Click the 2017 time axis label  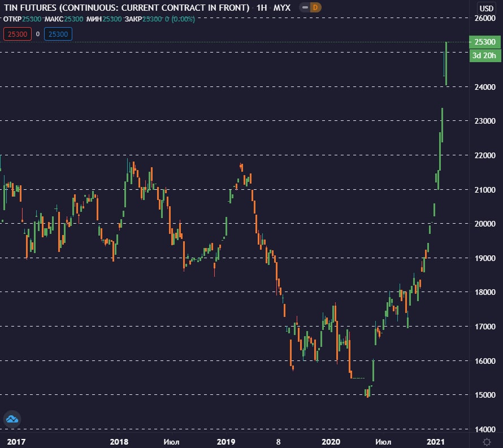click(16, 442)
